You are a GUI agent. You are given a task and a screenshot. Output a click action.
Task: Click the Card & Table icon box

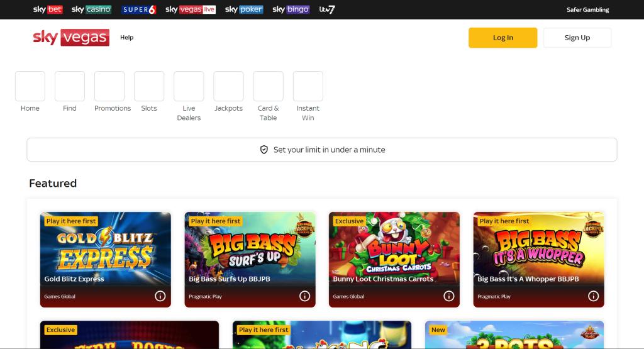coord(268,86)
